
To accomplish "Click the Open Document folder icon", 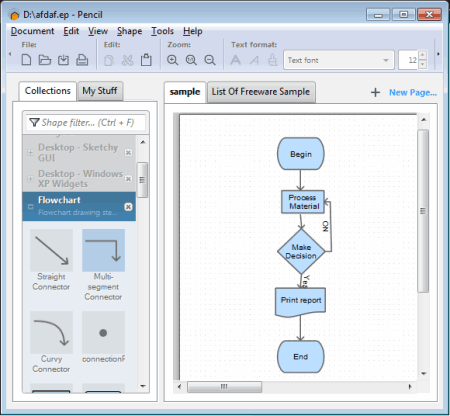I will coord(45,60).
